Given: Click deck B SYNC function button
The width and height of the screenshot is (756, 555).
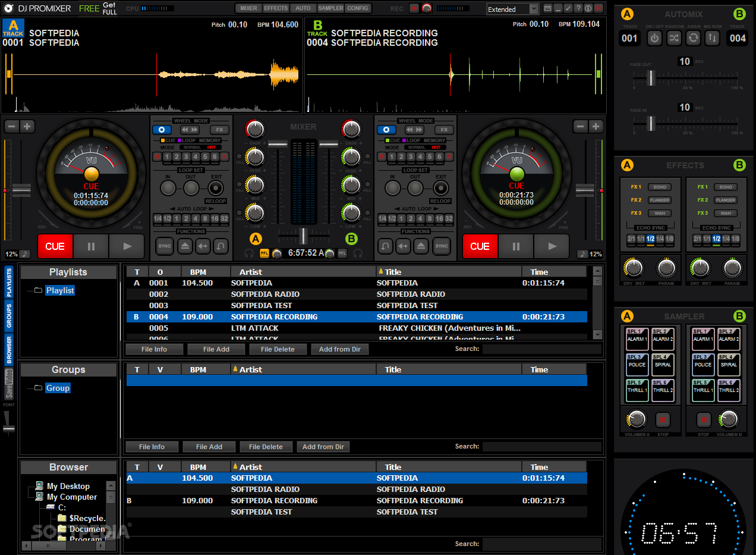Looking at the screenshot, I should (x=441, y=246).
